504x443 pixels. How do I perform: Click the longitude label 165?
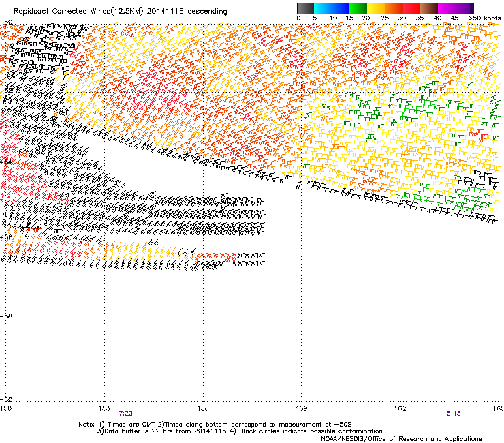[x=499, y=408]
